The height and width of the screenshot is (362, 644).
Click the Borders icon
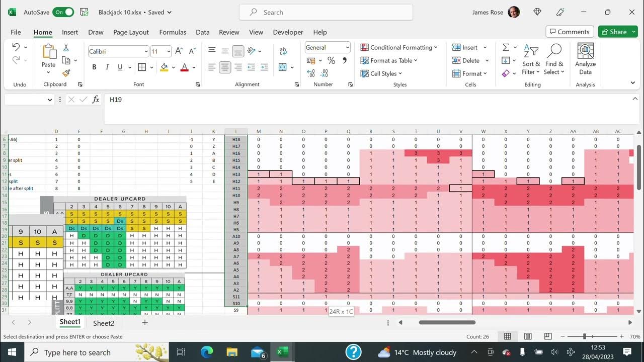[x=142, y=67]
